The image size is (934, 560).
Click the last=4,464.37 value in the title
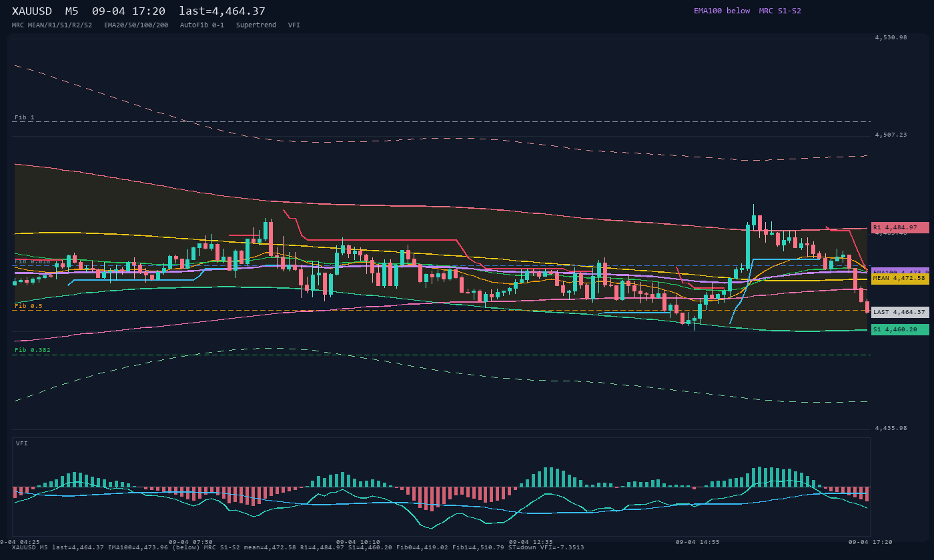[222, 11]
